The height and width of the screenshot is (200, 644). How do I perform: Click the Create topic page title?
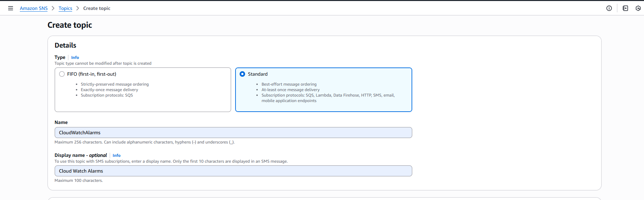70,25
